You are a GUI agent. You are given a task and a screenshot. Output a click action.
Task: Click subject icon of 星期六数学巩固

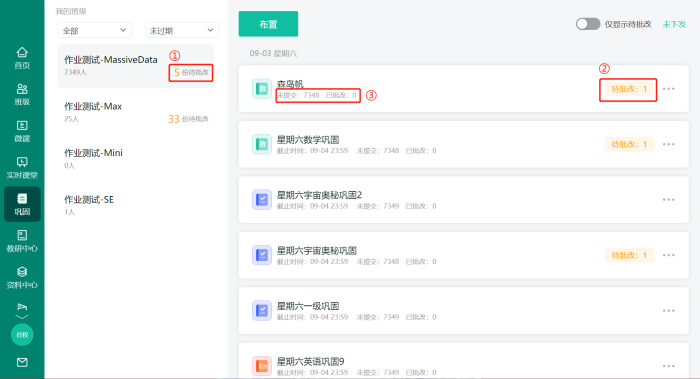coord(262,144)
